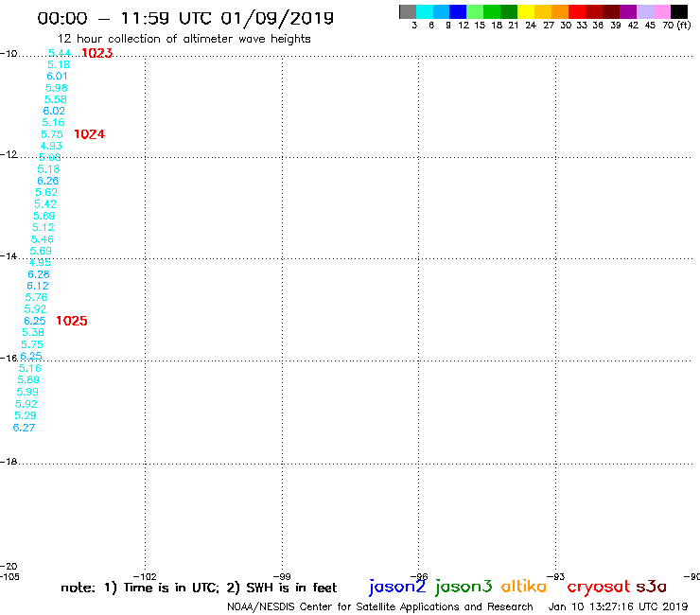This screenshot has height=615, width=700.
Task: Click the -18 latitude axis label
Action: [9, 462]
